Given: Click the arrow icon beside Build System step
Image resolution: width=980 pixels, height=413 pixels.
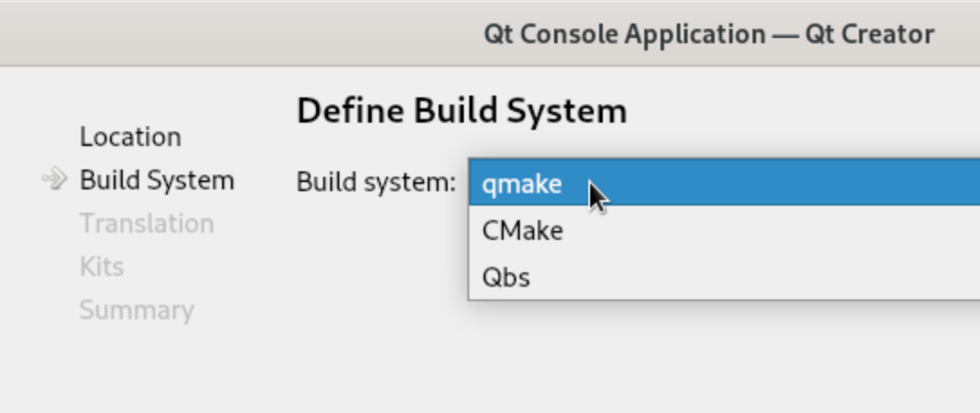Looking at the screenshot, I should [x=54, y=180].
